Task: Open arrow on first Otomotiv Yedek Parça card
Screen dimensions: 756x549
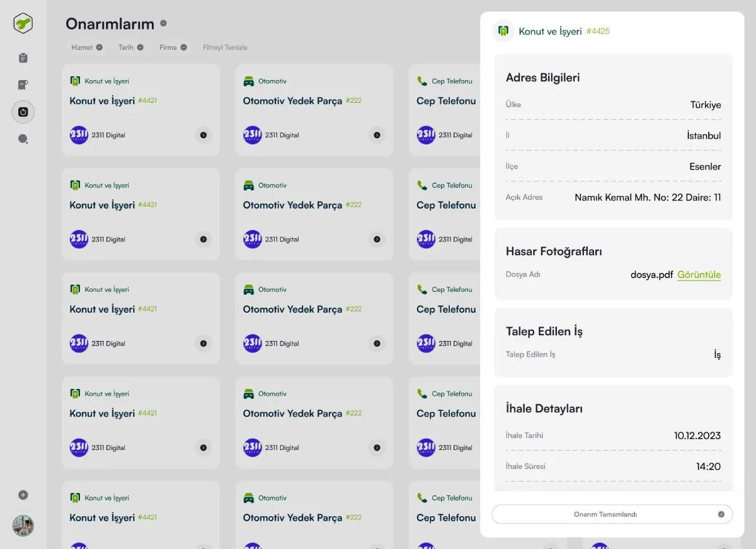Action: coord(377,135)
